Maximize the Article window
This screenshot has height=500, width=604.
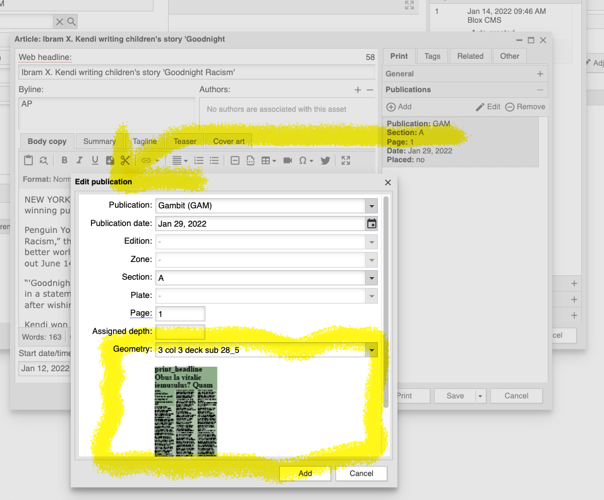[531, 40]
